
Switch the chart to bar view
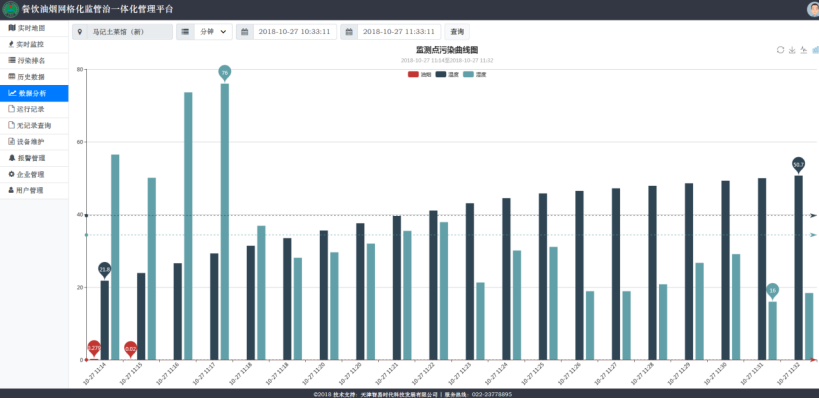pos(815,50)
